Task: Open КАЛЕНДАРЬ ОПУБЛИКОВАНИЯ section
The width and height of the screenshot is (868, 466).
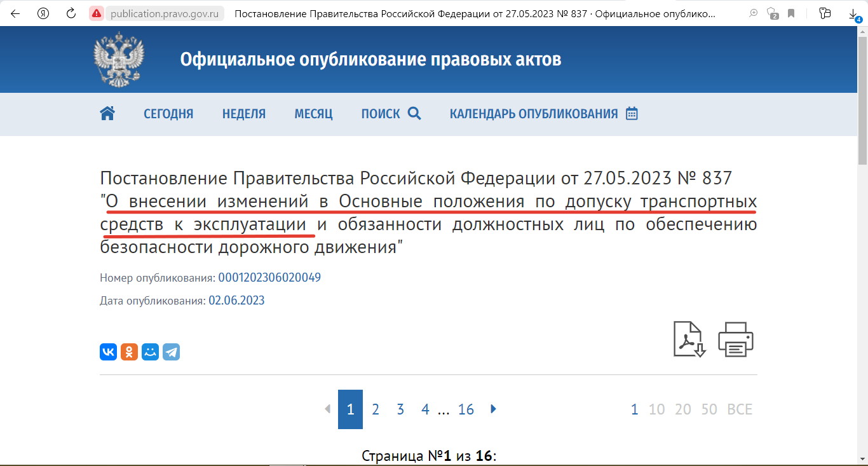Action: pyautogui.click(x=534, y=113)
